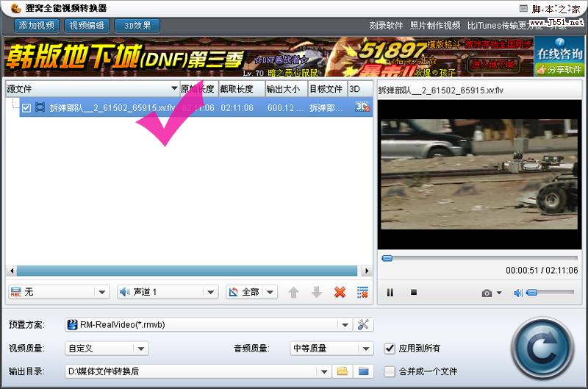Viewport: 588px width, 389px height.
Task: Click the 在线咨询 button
Action: pyautogui.click(x=559, y=49)
